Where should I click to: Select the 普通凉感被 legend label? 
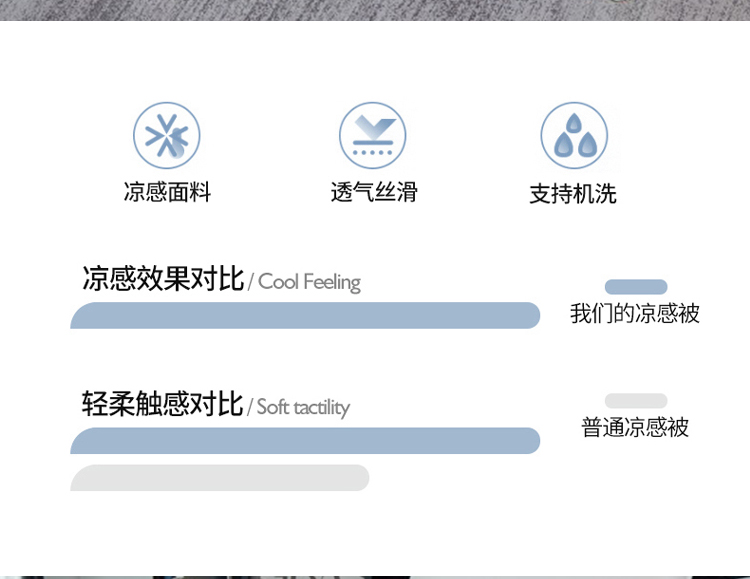pos(635,427)
